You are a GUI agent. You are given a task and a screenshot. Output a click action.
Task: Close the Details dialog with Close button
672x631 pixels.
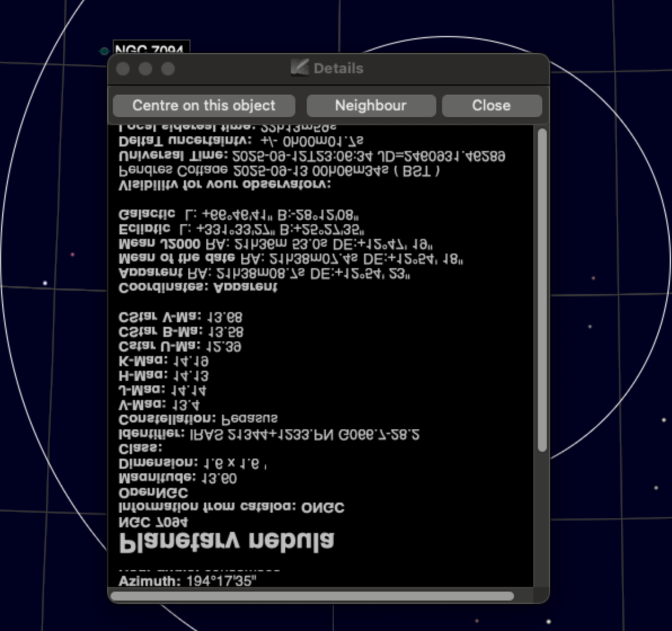(x=492, y=105)
